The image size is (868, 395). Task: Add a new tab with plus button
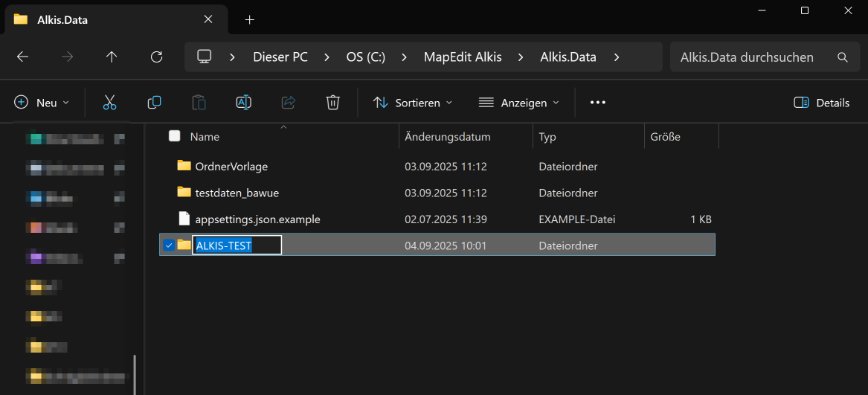(249, 20)
